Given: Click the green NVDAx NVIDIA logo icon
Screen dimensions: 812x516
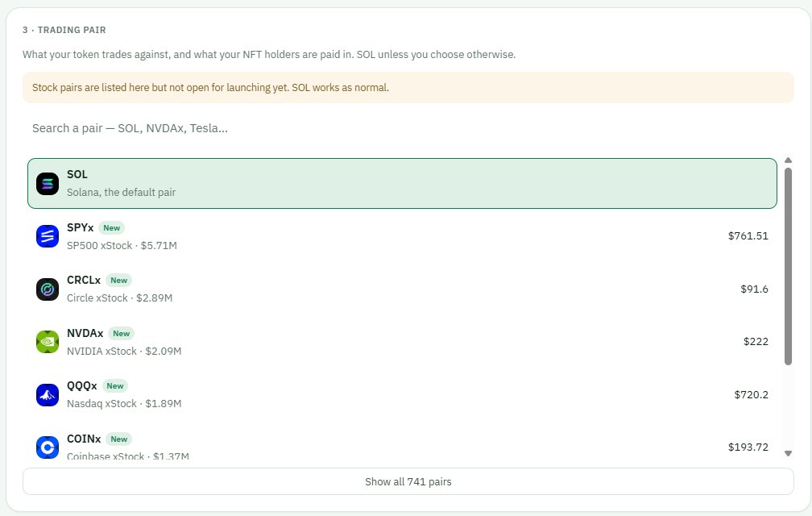Looking at the screenshot, I should [x=47, y=342].
